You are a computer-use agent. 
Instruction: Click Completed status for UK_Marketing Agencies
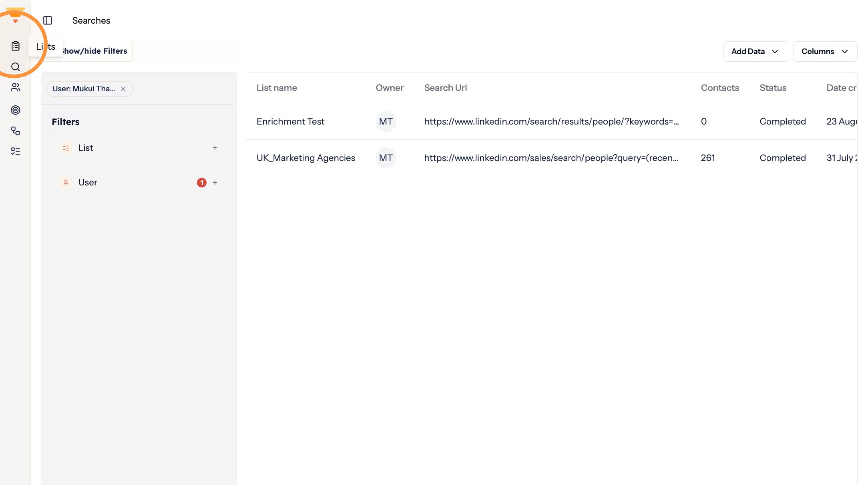point(783,158)
